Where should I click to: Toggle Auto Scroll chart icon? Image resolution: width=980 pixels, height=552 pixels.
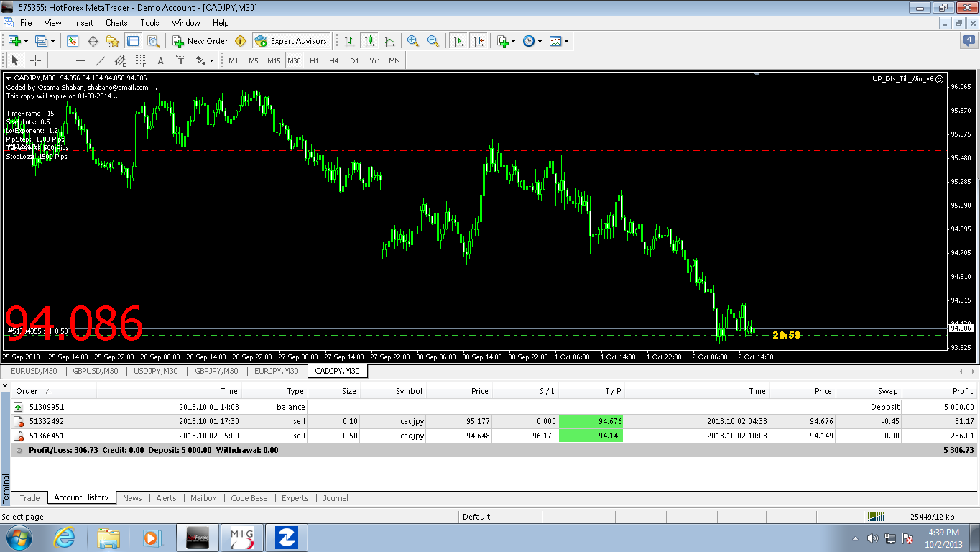point(458,41)
